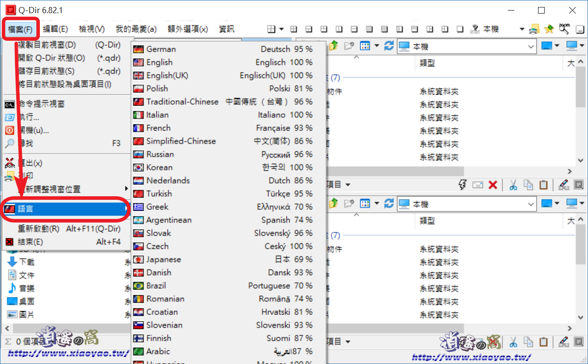Pick French Française language
The width and height of the screenshot is (588, 364).
click(x=229, y=128)
